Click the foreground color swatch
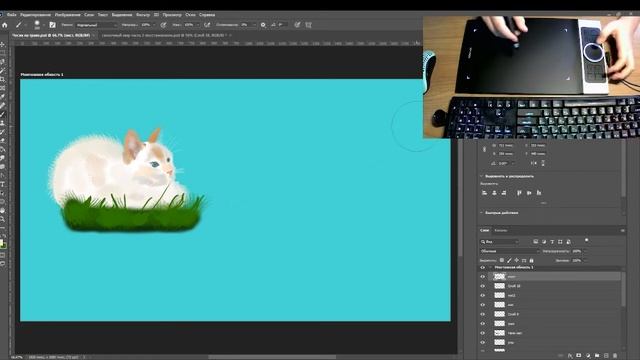Image resolution: width=640 pixels, height=360 pixels. click(x=1, y=243)
